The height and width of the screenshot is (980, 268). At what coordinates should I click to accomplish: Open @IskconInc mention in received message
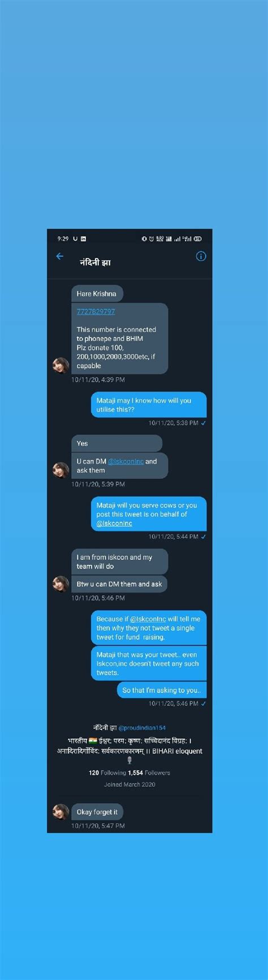click(x=126, y=461)
